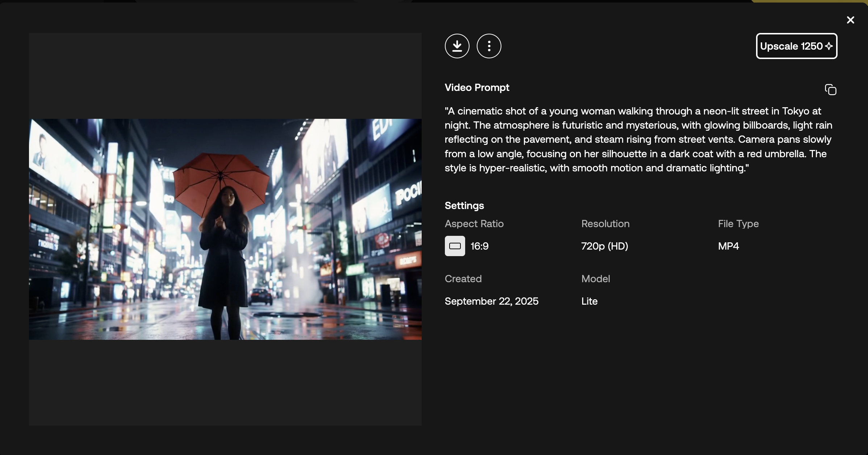Click the copy-to-clipboard icon near Video Prompt
Screen dimensions: 868x455
coord(830,89)
